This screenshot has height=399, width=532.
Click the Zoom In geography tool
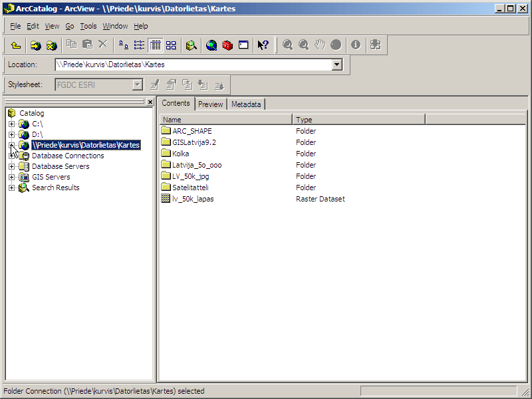(x=288, y=45)
